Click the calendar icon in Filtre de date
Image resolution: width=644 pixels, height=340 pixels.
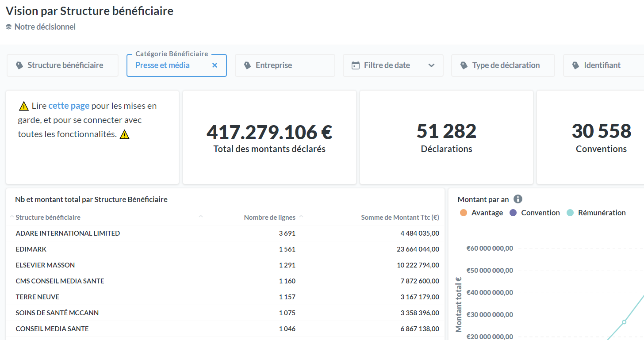355,65
